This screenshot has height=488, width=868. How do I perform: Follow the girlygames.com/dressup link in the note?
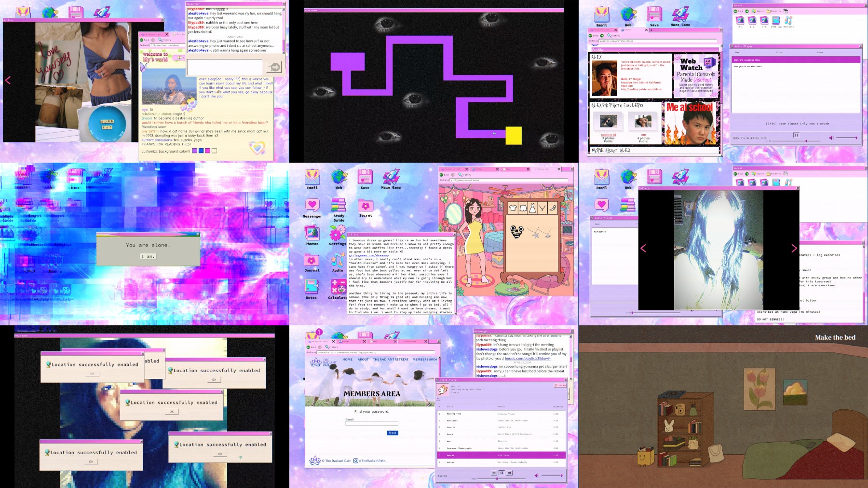click(369, 255)
